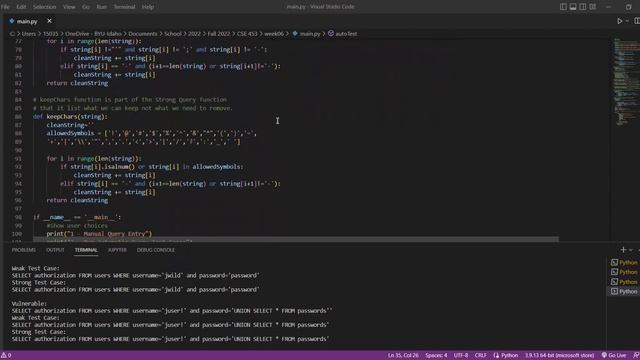This screenshot has height=360, width=640.
Task: Change indentation via Spaces: 4
Action: click(x=436, y=355)
